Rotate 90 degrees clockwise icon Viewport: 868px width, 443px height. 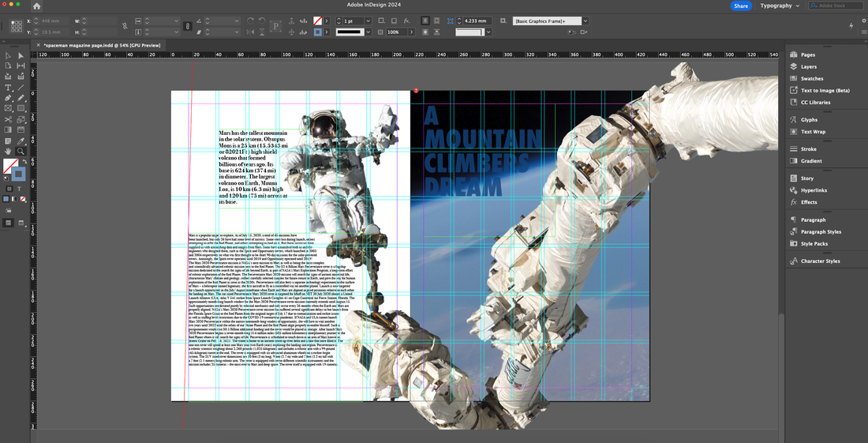[250, 21]
